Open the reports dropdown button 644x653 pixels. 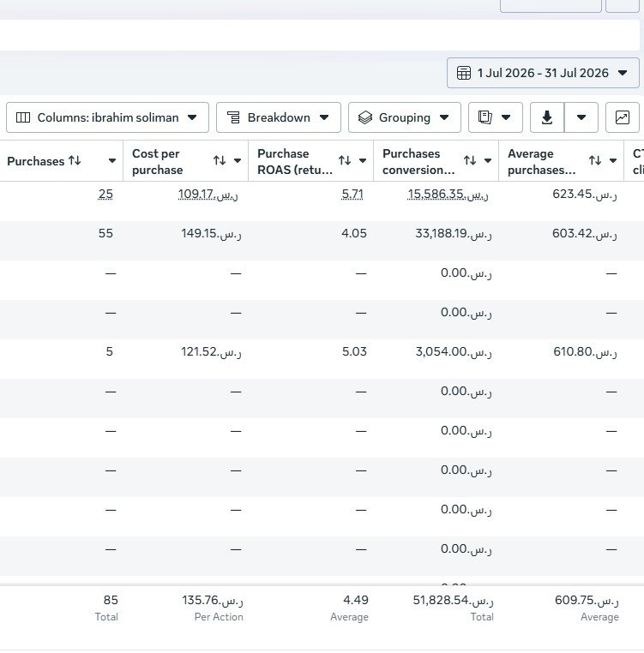[x=495, y=117]
